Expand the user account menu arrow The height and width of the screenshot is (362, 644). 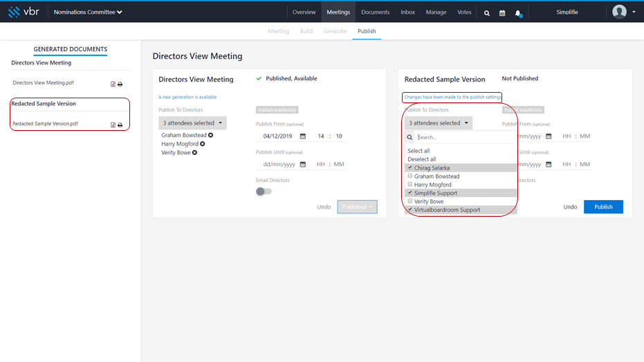click(x=634, y=12)
